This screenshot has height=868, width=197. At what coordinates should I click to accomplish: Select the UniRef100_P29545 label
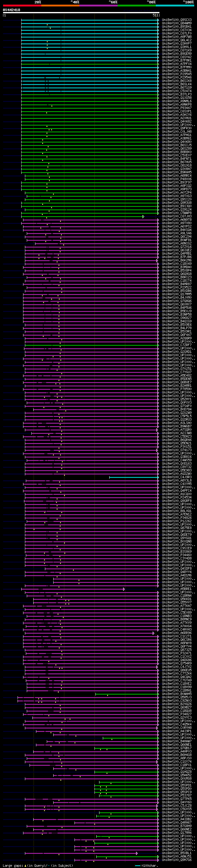(177, 74)
